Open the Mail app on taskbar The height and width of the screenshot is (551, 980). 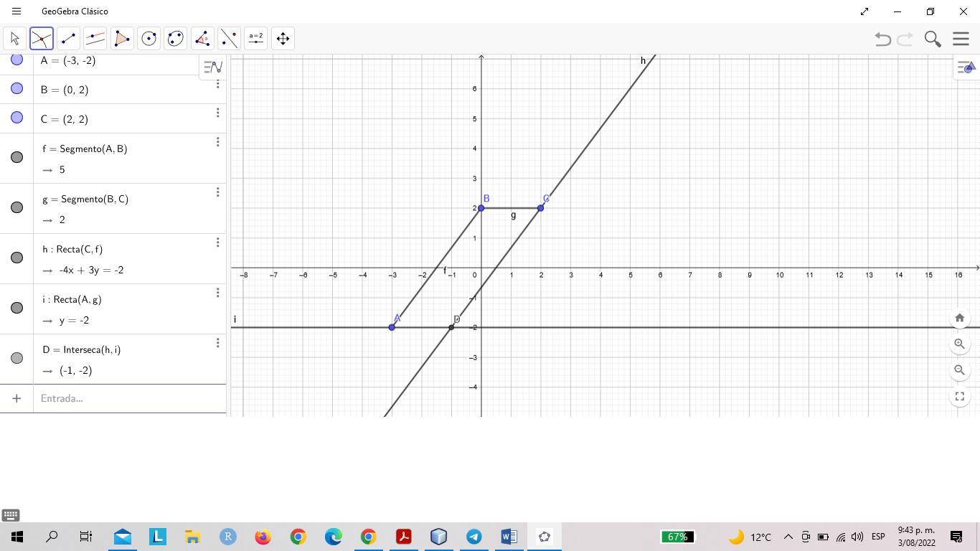tap(122, 537)
